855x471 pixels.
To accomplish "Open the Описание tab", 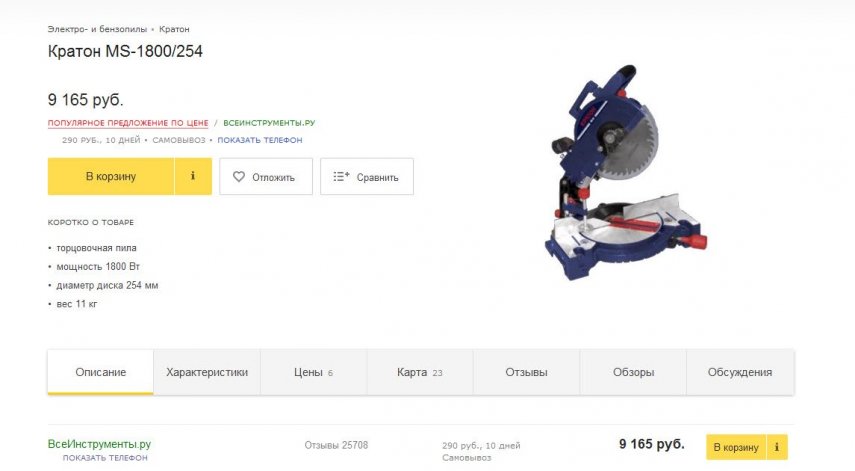I will (100, 372).
